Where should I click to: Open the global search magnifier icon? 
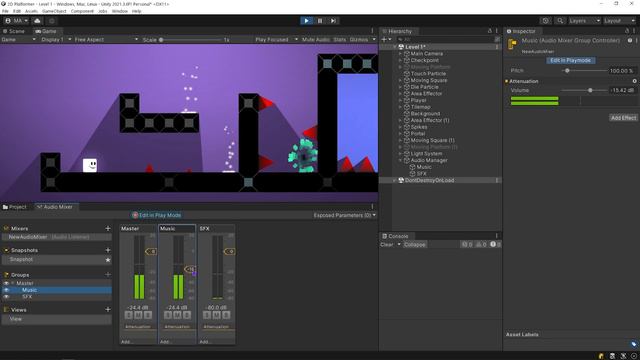[560, 21]
